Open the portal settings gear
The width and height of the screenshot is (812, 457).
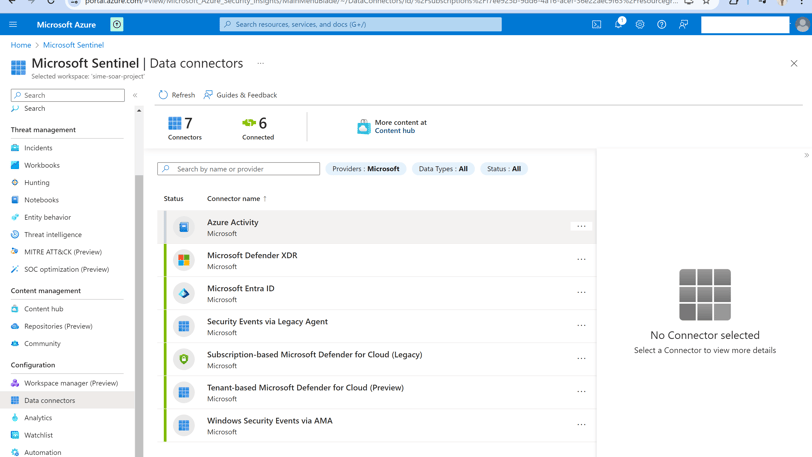640,24
